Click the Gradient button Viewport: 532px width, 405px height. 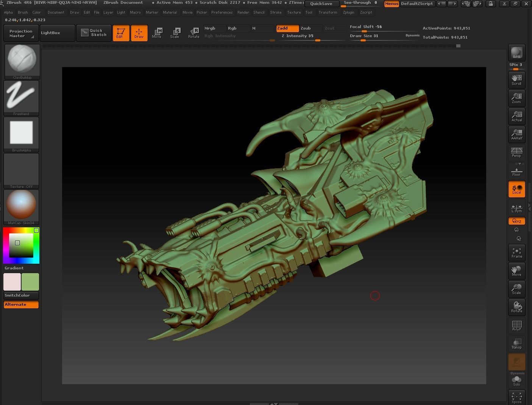point(21,268)
